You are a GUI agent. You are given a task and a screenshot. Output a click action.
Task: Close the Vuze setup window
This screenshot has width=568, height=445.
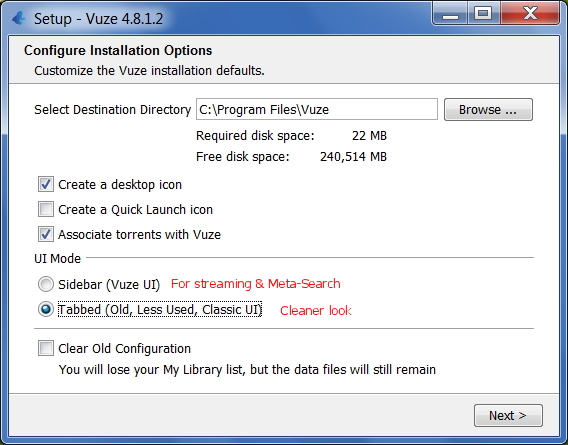pyautogui.click(x=530, y=14)
